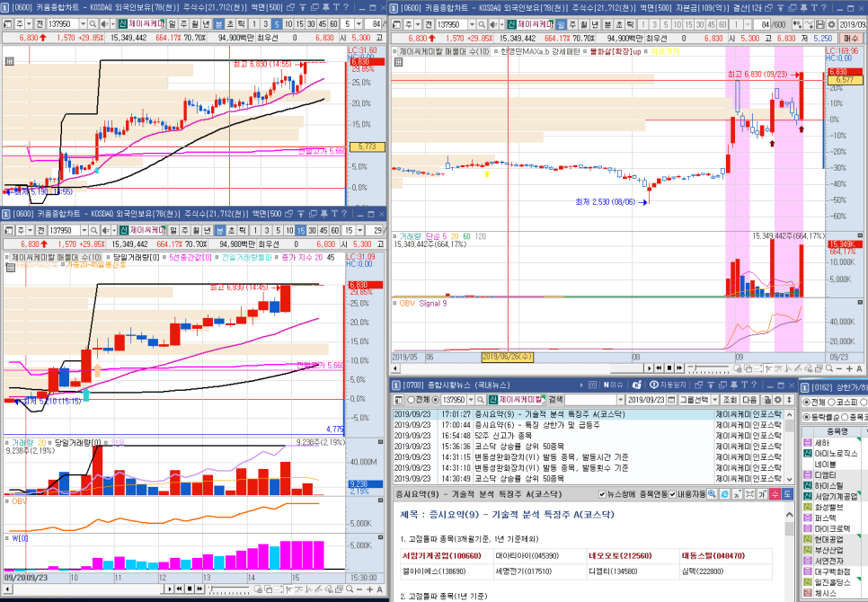Select the 등락률순 radio button in the 상한가 window
This screenshot has width=868, height=602.
point(807,417)
